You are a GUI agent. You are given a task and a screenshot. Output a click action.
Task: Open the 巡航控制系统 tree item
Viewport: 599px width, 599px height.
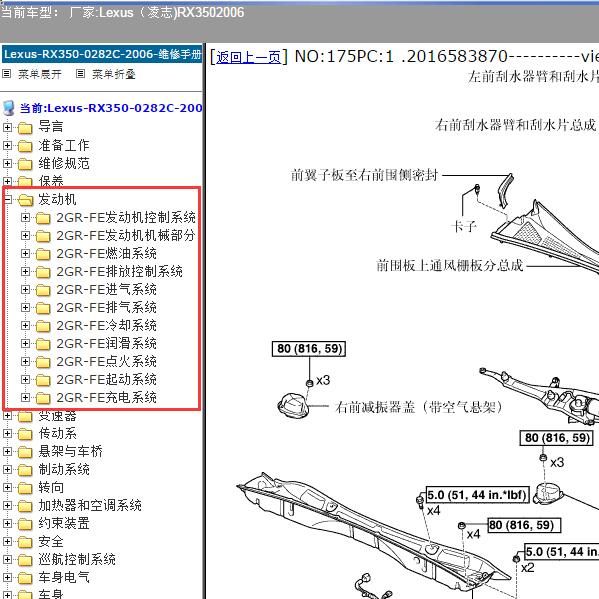click(x=77, y=559)
